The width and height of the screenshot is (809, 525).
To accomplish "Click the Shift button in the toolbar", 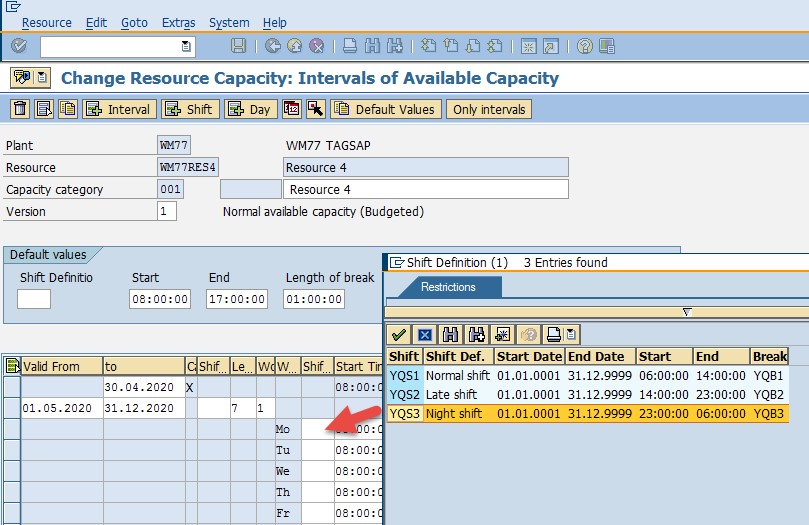I will 191,109.
